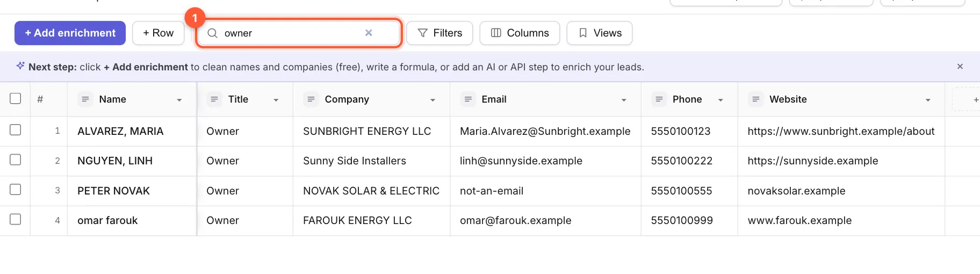
Task: Select the phone cell '5550100555'
Action: (x=689, y=191)
